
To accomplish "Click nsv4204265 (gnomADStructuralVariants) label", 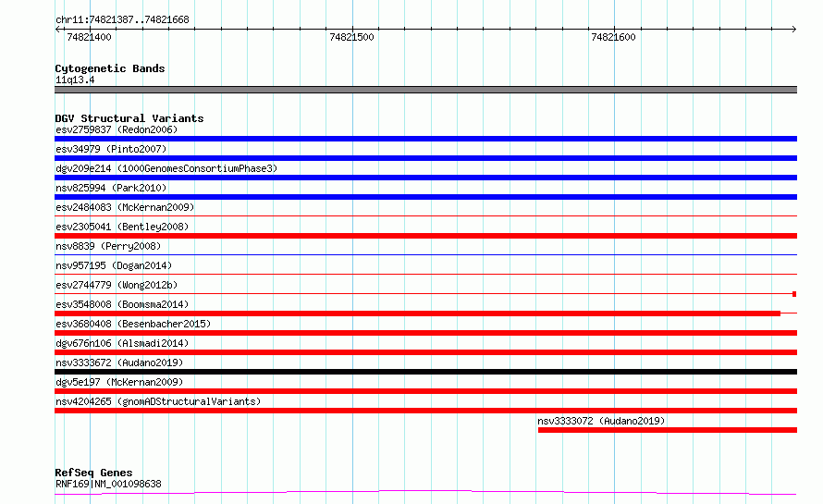I will coord(158,401).
